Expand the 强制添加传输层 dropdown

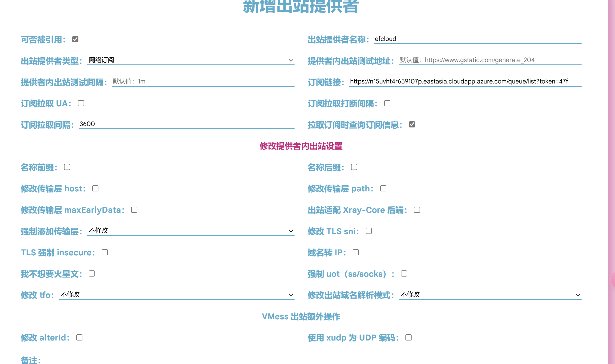190,231
